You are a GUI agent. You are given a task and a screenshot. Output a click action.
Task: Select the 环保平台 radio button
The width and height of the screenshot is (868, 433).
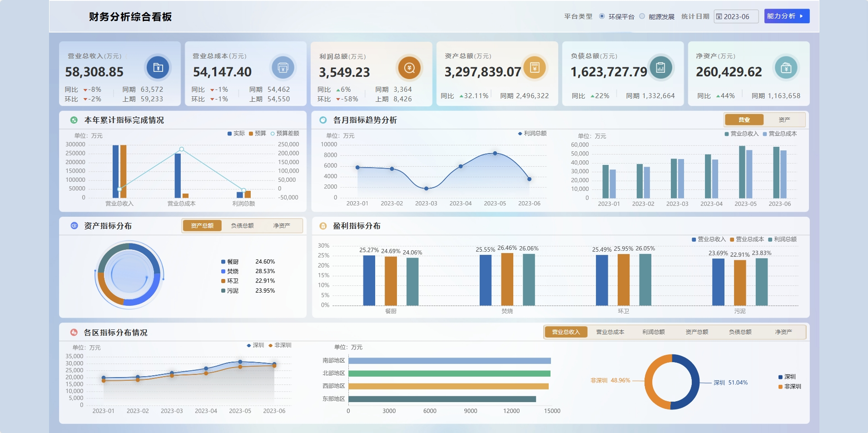point(602,16)
